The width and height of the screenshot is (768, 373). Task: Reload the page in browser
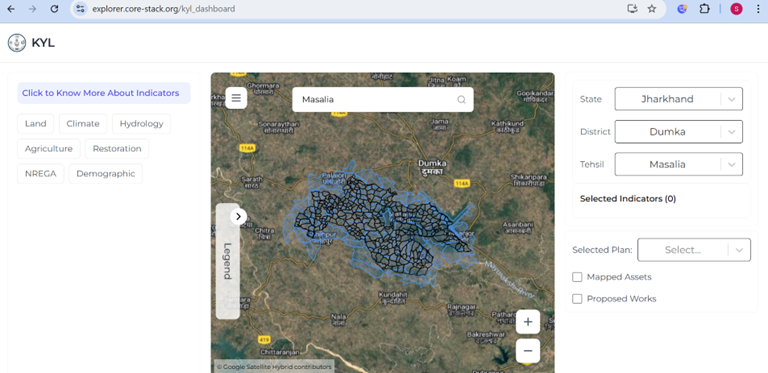coord(54,9)
